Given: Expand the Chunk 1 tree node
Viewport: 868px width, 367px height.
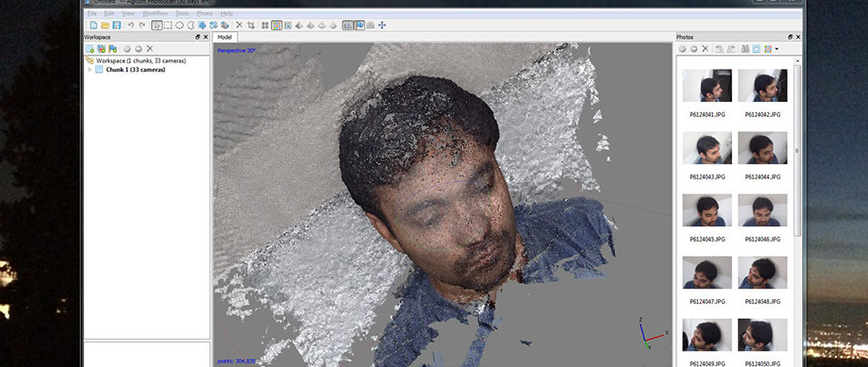Looking at the screenshot, I should point(90,70).
